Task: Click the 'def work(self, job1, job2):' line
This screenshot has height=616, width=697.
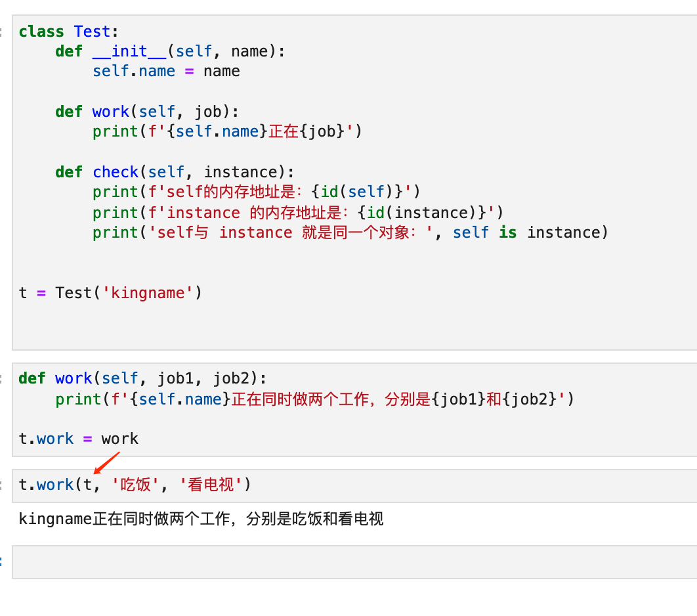Action: pyautogui.click(x=142, y=378)
